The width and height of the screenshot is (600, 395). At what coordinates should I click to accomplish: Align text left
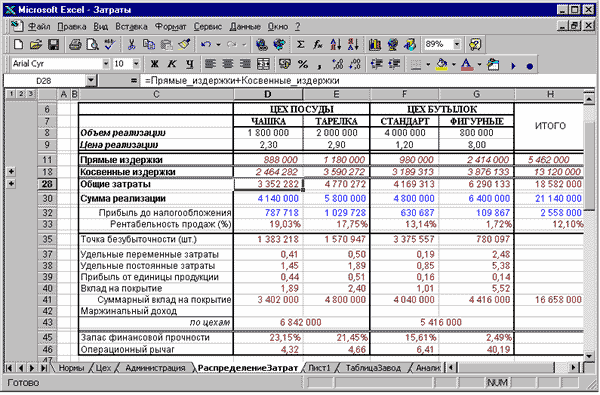click(x=210, y=64)
